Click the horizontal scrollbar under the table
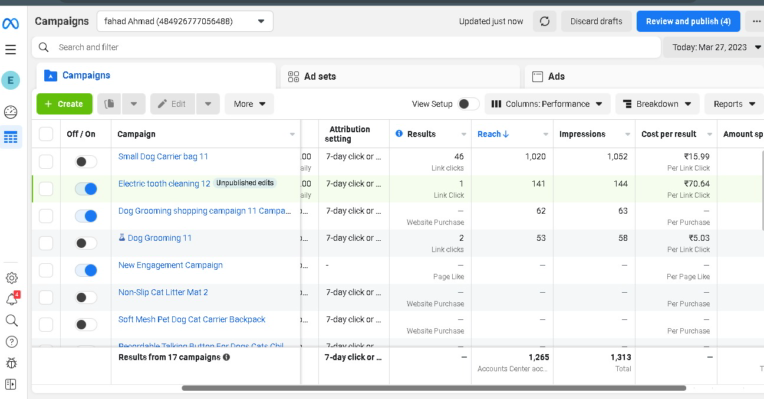This screenshot has height=399, width=764. coord(434,388)
